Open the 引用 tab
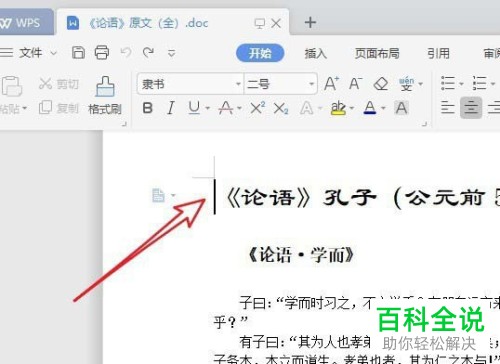 (x=438, y=53)
